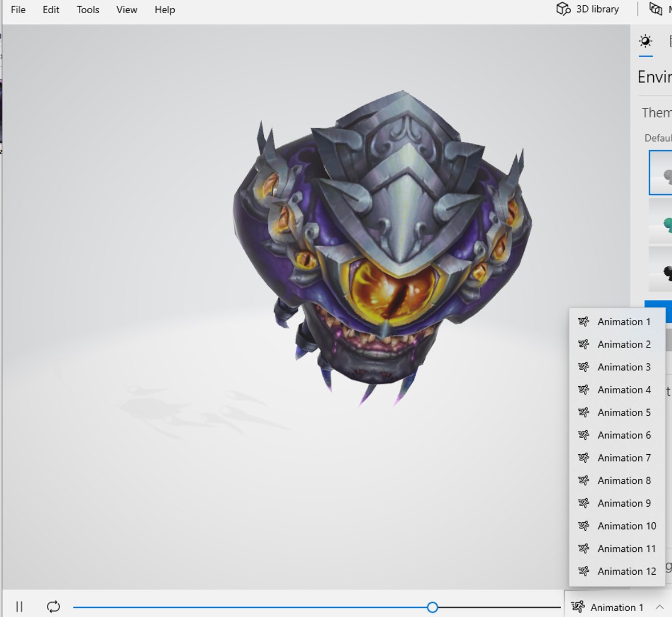Open the File menu
The height and width of the screenshot is (617, 672).
point(18,10)
